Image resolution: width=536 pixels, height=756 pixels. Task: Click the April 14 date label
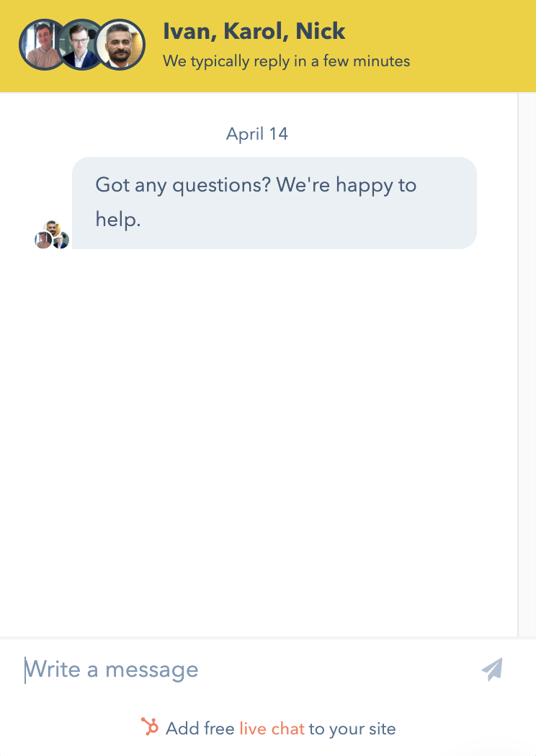click(x=257, y=134)
